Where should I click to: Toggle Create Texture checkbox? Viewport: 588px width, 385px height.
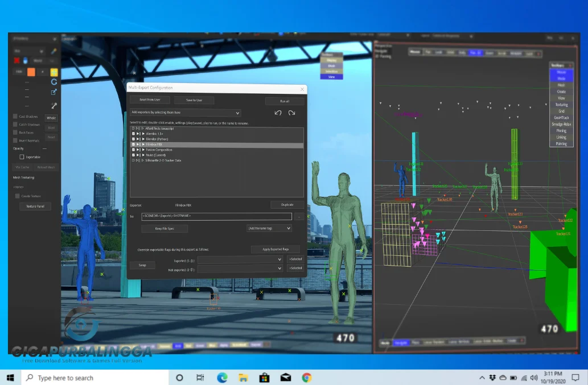coord(17,196)
